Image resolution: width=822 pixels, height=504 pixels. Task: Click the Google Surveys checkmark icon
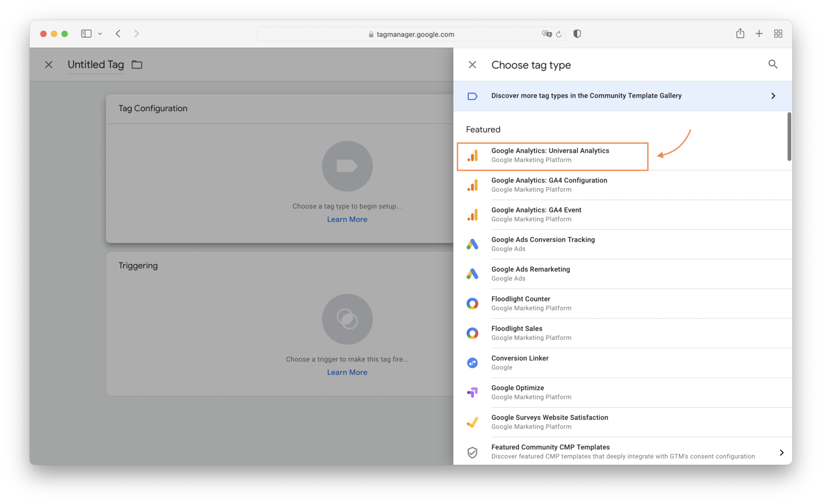[472, 422]
